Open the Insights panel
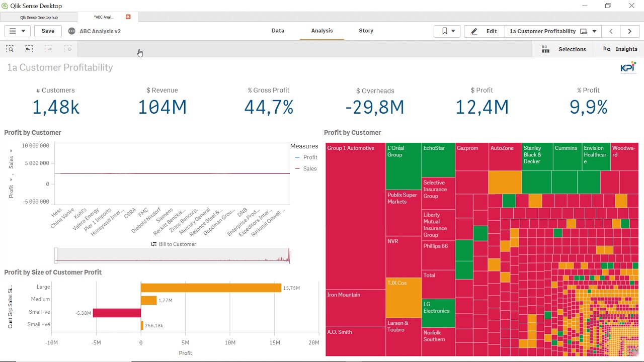644x362 pixels. click(620, 49)
